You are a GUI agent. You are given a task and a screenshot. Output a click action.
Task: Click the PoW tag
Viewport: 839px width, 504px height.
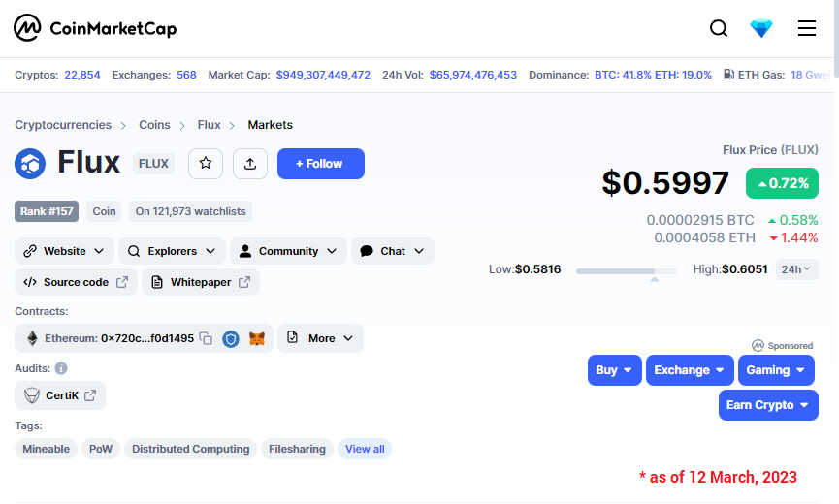101,449
